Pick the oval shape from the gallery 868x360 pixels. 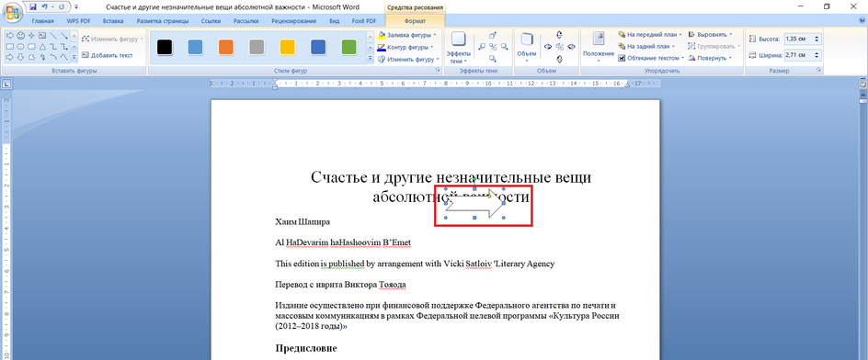coord(20,47)
